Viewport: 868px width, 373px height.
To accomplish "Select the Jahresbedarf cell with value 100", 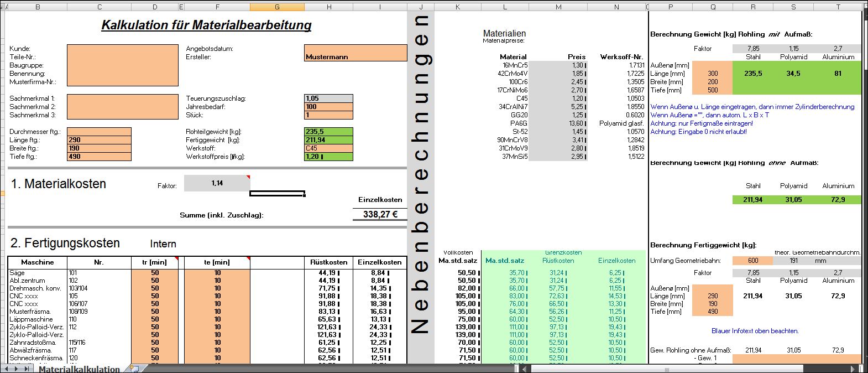I will [328, 107].
